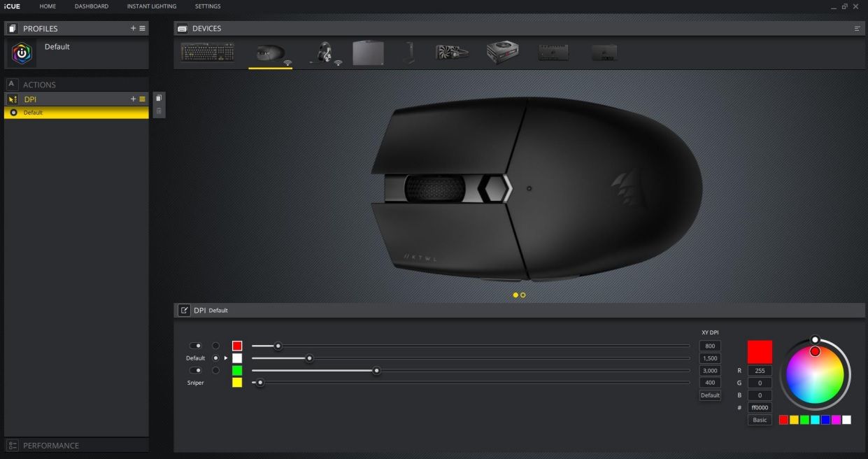Pick the magenta preset color swatch
The image size is (868, 459).
(x=836, y=420)
